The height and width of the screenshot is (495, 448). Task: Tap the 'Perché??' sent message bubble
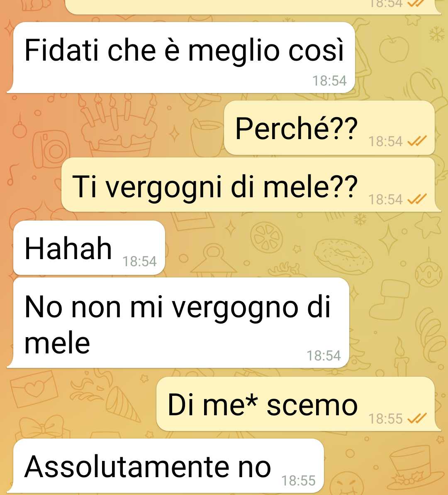[329, 128]
